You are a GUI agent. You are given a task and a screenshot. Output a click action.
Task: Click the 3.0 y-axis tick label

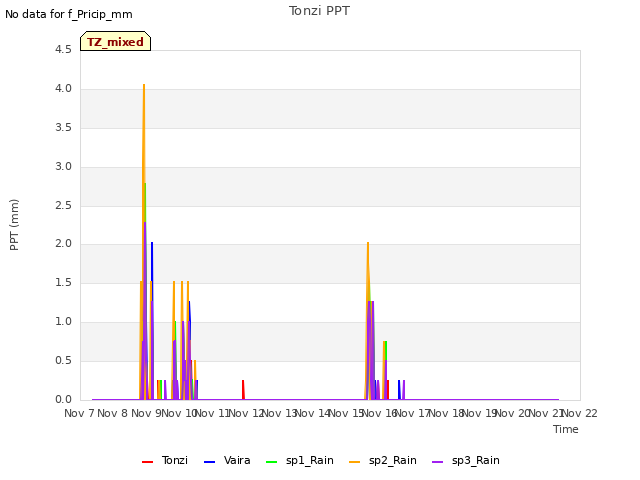63,166
